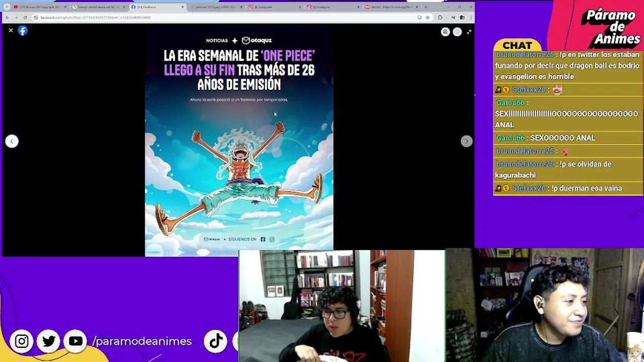Open the tab search dropdown arrow
Image resolution: width=644 pixels, height=362 pixels.
click(x=7, y=7)
